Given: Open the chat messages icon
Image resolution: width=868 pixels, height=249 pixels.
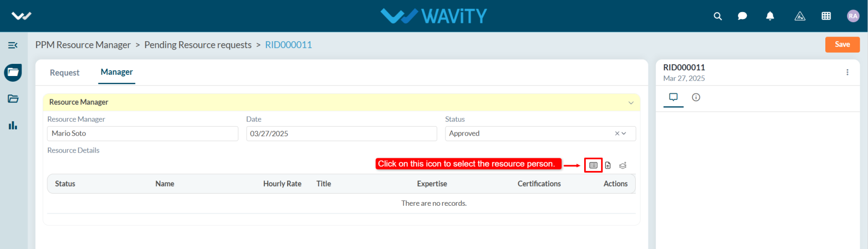Looking at the screenshot, I should click(742, 16).
